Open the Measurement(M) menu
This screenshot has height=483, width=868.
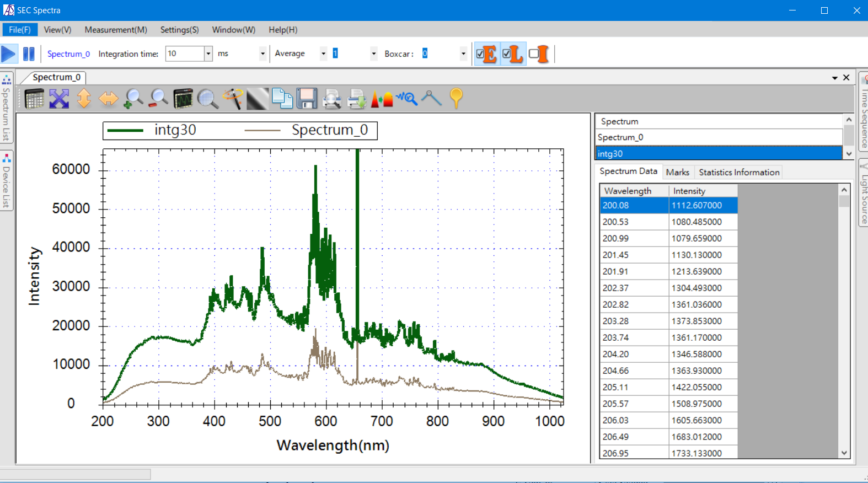pyautogui.click(x=116, y=30)
